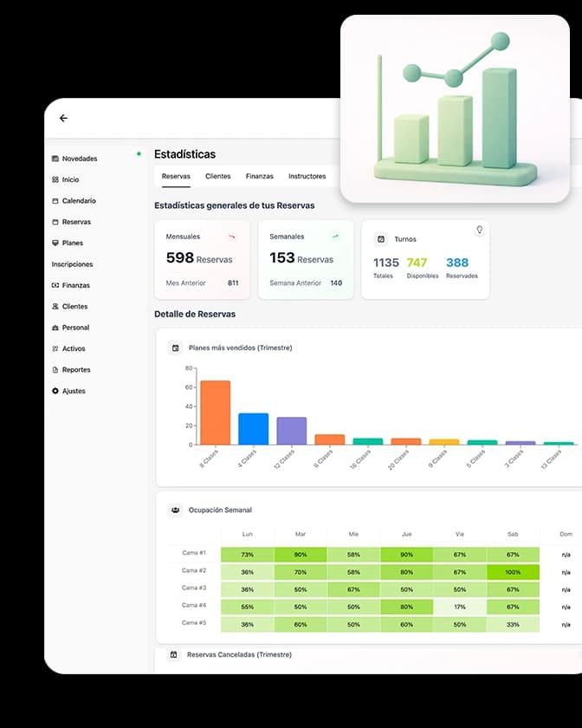Open the Finanzas statistics tab
Image resolution: width=582 pixels, height=728 pixels.
(x=259, y=176)
